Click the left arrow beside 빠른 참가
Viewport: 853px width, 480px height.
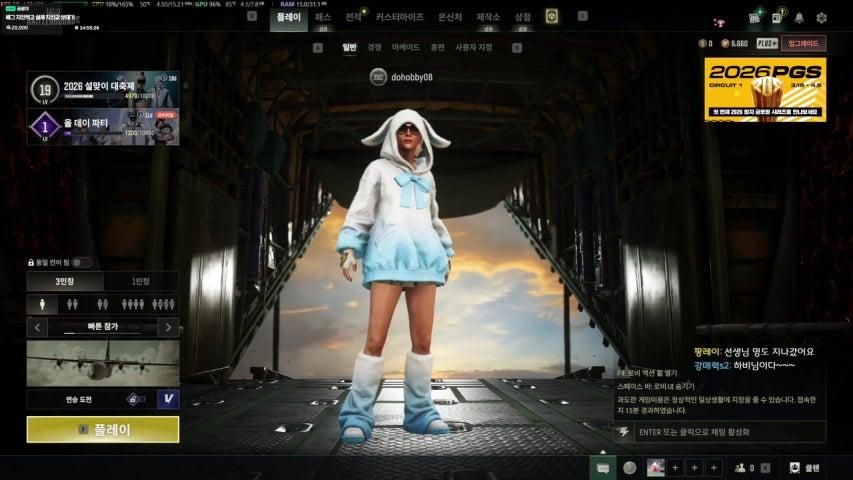(x=37, y=327)
